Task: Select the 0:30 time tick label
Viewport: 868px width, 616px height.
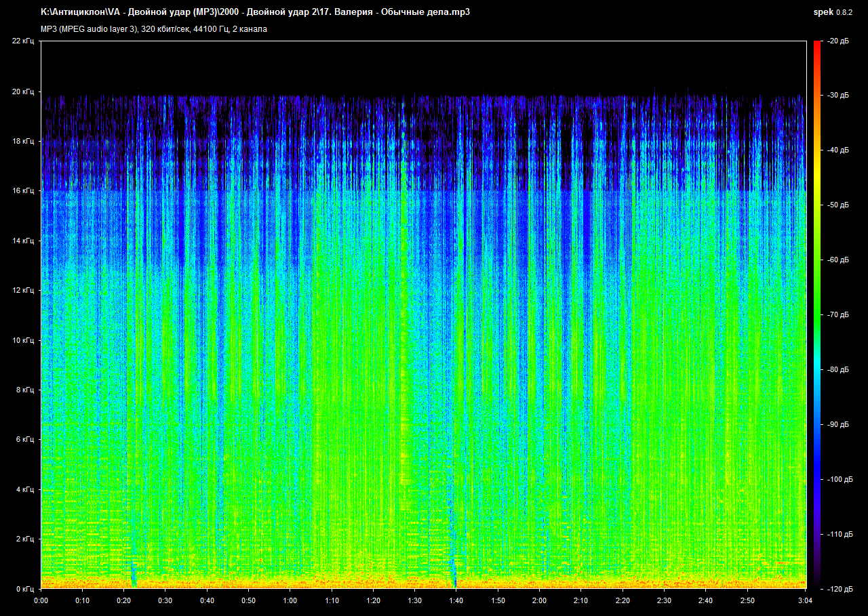Action: click(x=165, y=600)
